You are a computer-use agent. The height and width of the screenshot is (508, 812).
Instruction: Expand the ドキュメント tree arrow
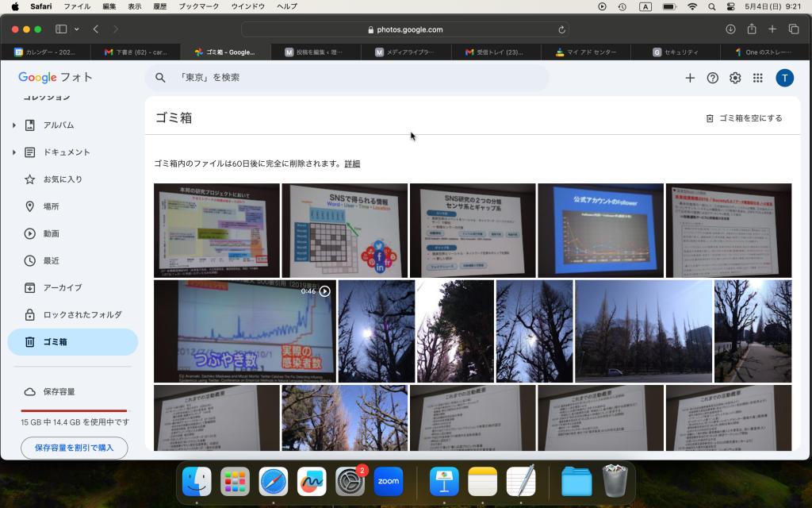(x=14, y=152)
